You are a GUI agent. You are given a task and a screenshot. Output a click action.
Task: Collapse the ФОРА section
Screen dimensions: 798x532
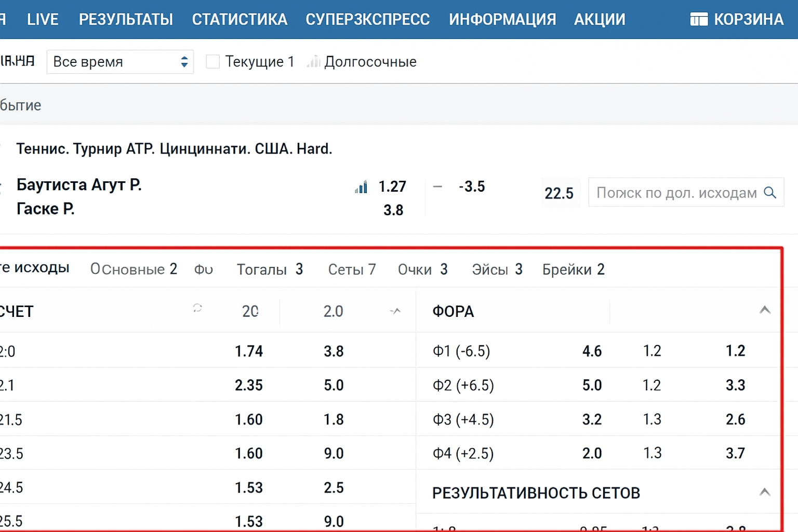point(764,311)
